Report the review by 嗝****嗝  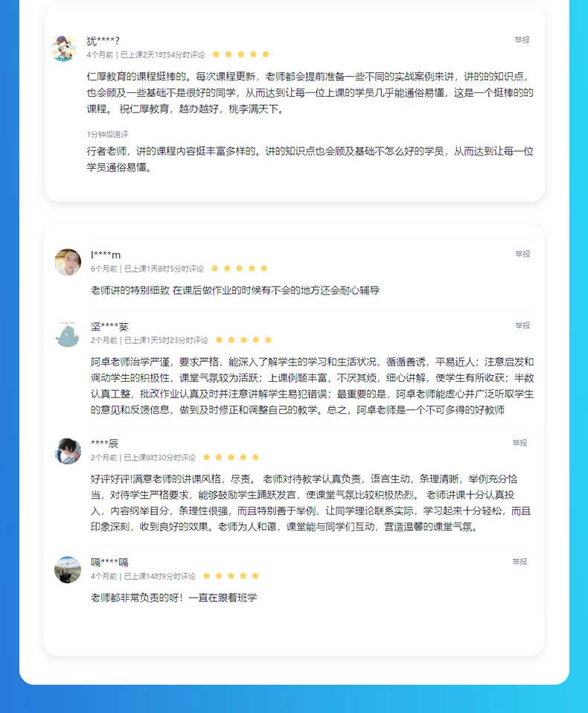[520, 562]
